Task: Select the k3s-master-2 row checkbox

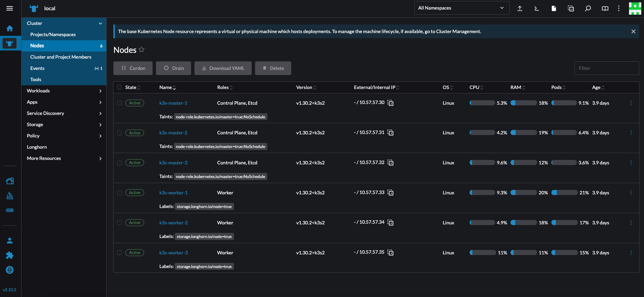Action: (x=120, y=133)
